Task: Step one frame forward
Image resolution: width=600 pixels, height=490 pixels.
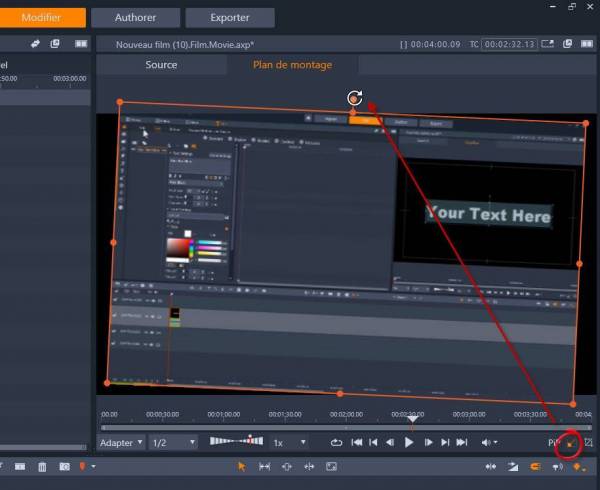Action: pyautogui.click(x=428, y=442)
